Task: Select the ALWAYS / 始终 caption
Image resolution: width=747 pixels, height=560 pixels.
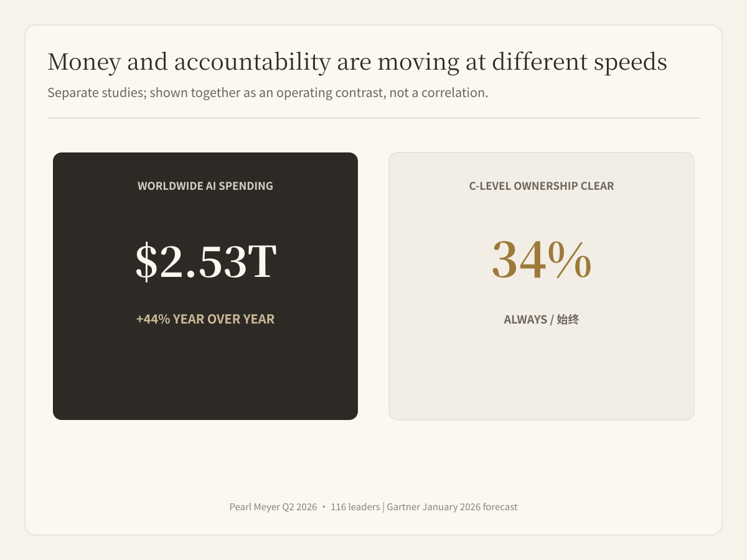Action: 542,320
